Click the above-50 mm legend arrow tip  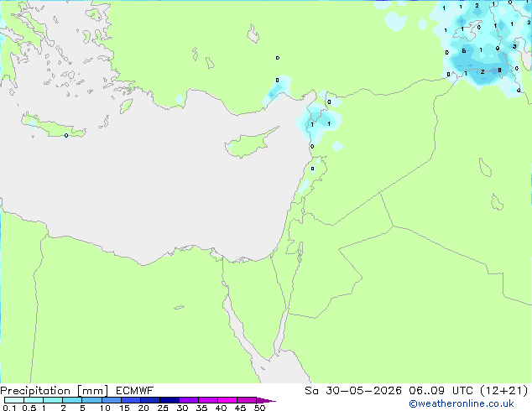(266, 400)
